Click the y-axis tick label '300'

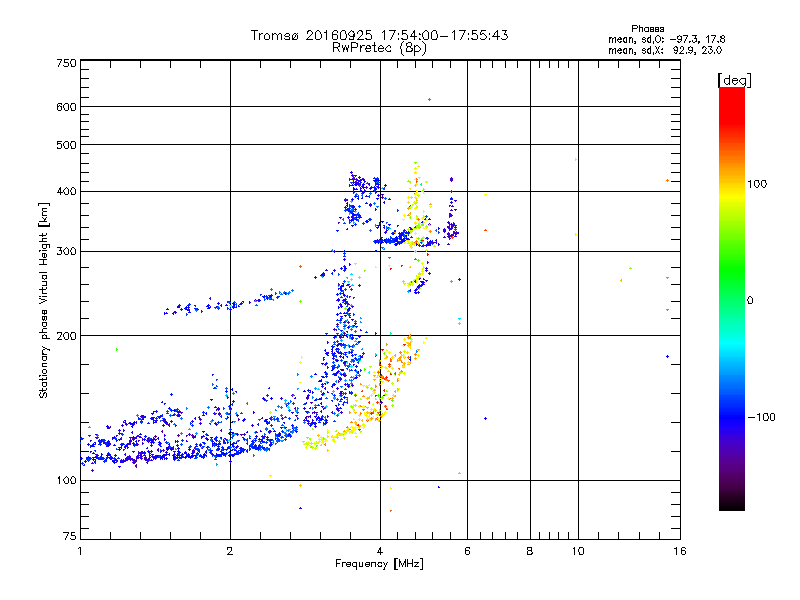[67, 252]
